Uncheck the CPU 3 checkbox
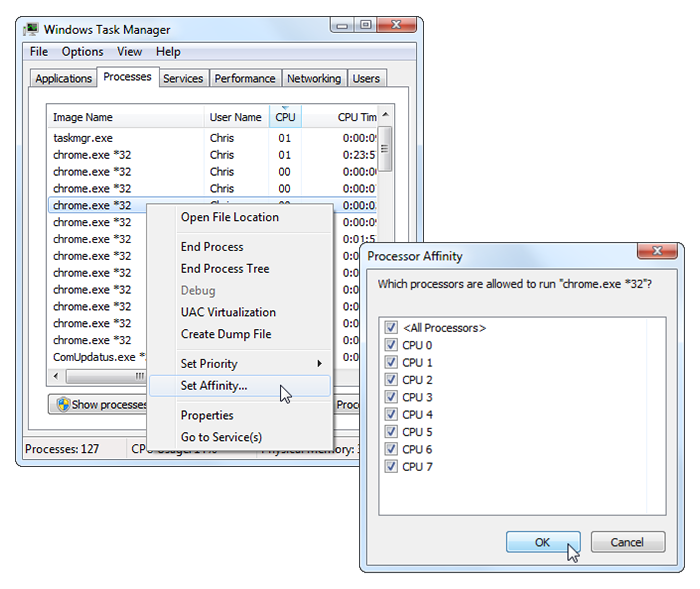The image size is (700, 589). click(x=391, y=397)
